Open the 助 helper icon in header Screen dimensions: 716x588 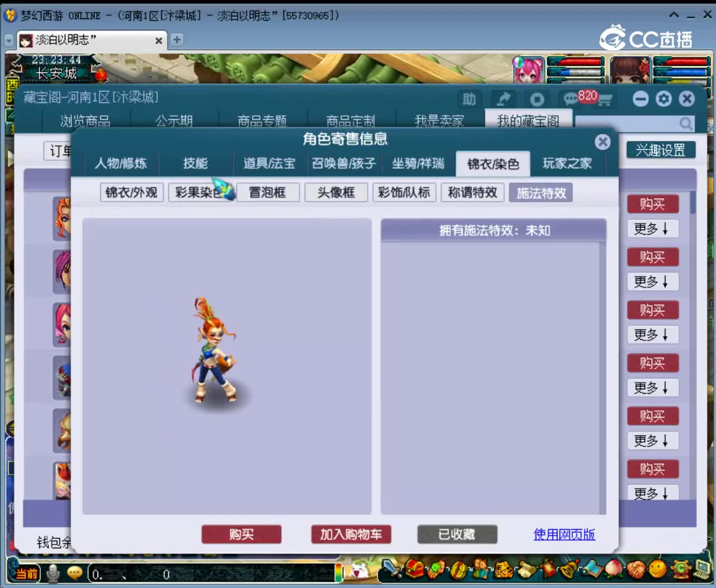pyautogui.click(x=469, y=99)
